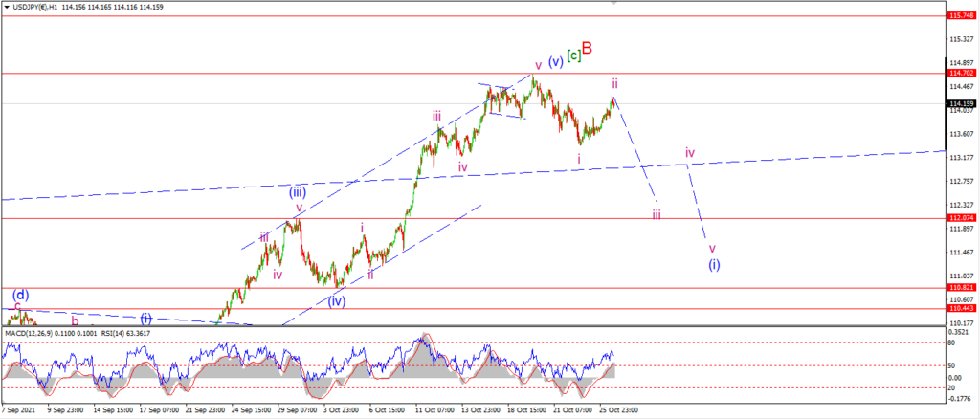The height and width of the screenshot is (419, 980).
Task: Select the large red B wave label
Action: click(x=587, y=48)
